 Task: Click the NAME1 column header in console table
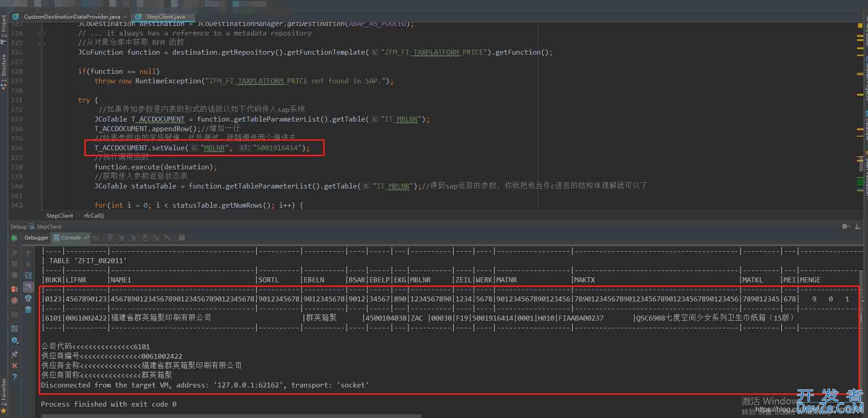121,280
